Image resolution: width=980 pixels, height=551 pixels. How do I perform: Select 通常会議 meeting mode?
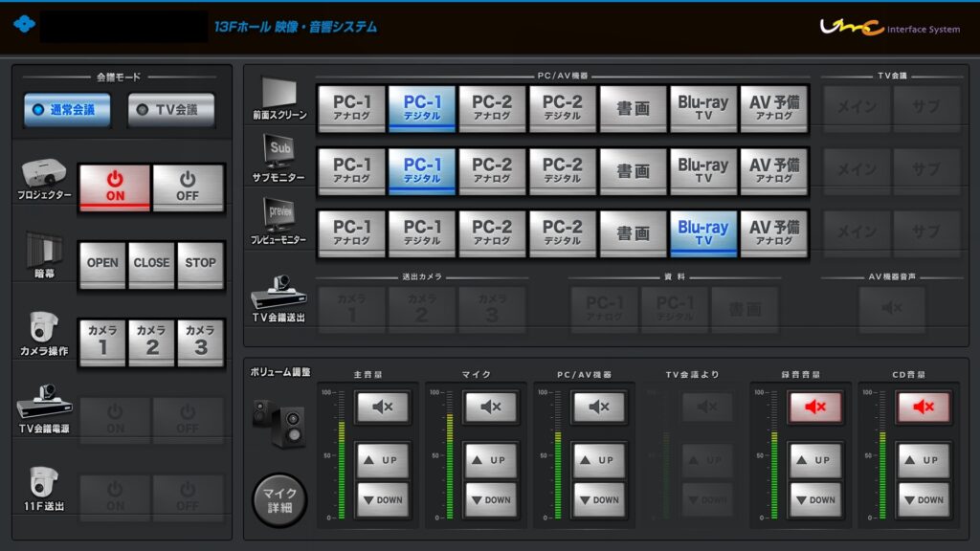[x=66, y=110]
